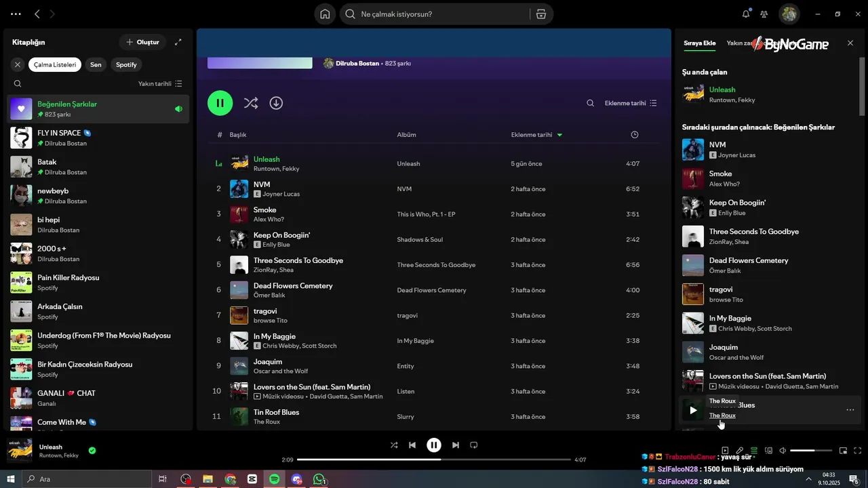
Task: Go to Spotify Home via house icon
Action: [x=325, y=14]
